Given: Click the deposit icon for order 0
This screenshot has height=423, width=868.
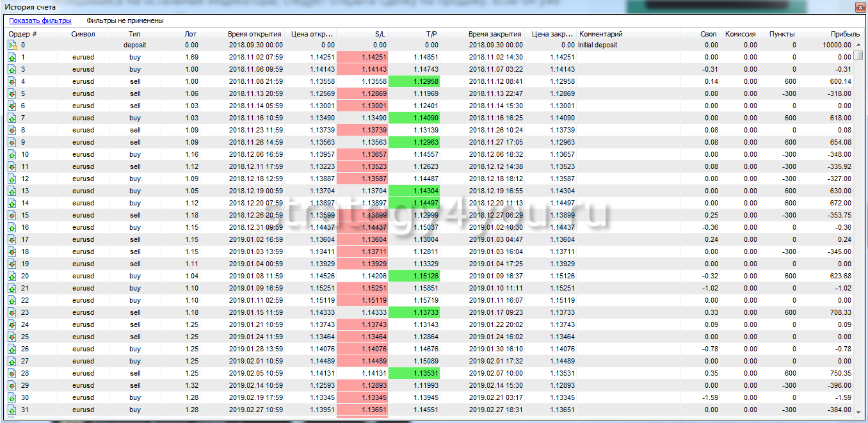Looking at the screenshot, I should click(12, 45).
